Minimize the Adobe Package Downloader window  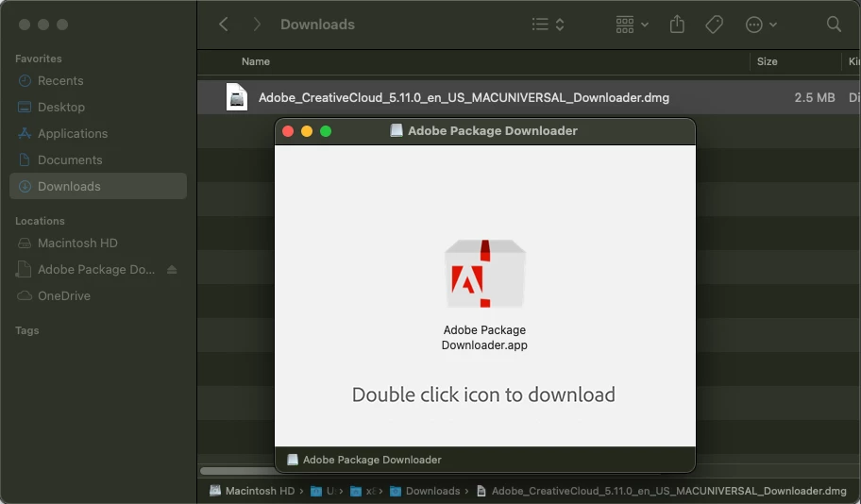click(x=307, y=131)
